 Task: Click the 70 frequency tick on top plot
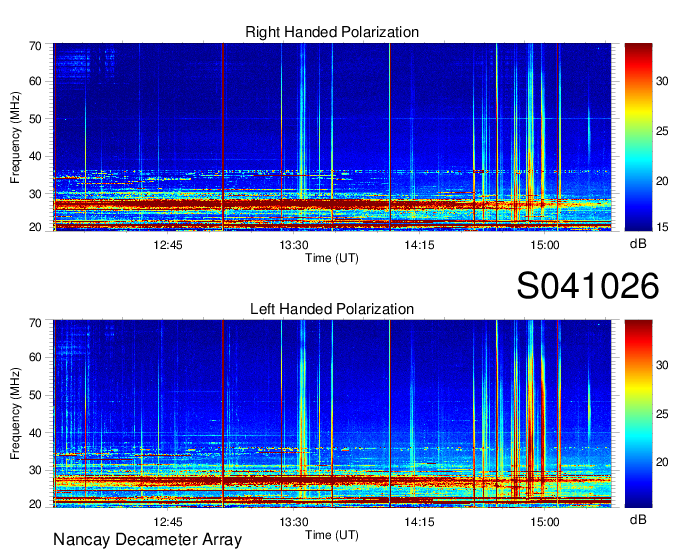tap(35, 46)
